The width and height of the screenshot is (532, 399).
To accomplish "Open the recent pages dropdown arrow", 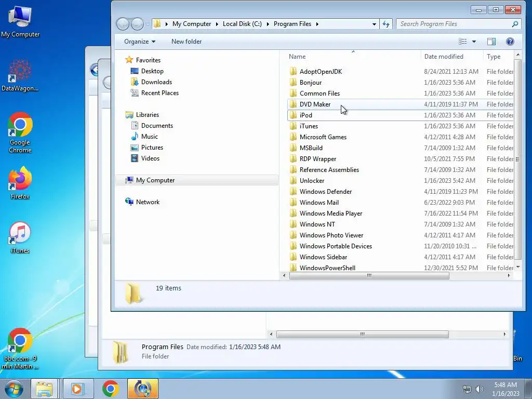I will [148, 24].
